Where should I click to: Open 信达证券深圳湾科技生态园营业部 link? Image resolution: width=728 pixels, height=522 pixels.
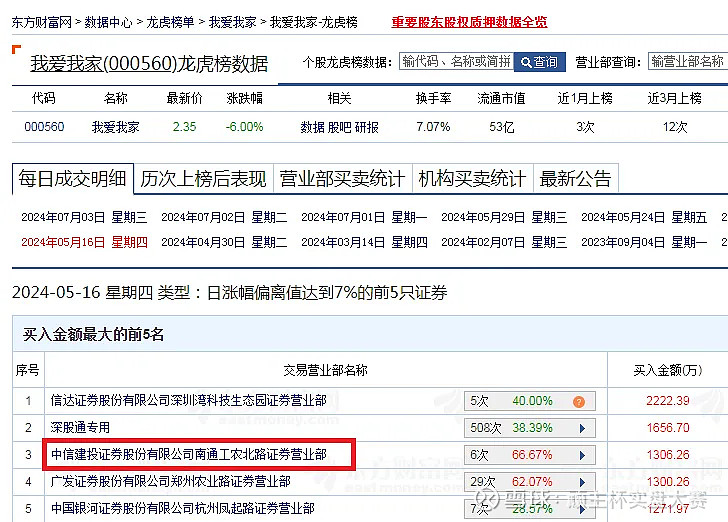[188, 400]
